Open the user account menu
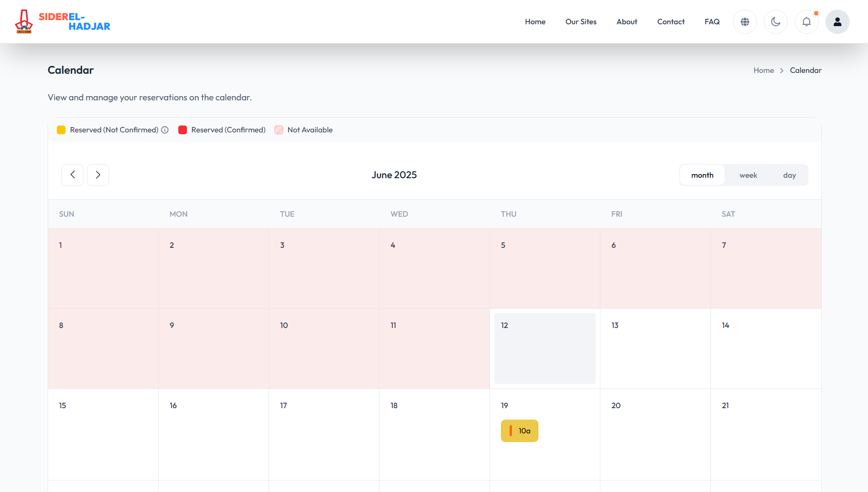This screenshot has height=492, width=868. (837, 22)
